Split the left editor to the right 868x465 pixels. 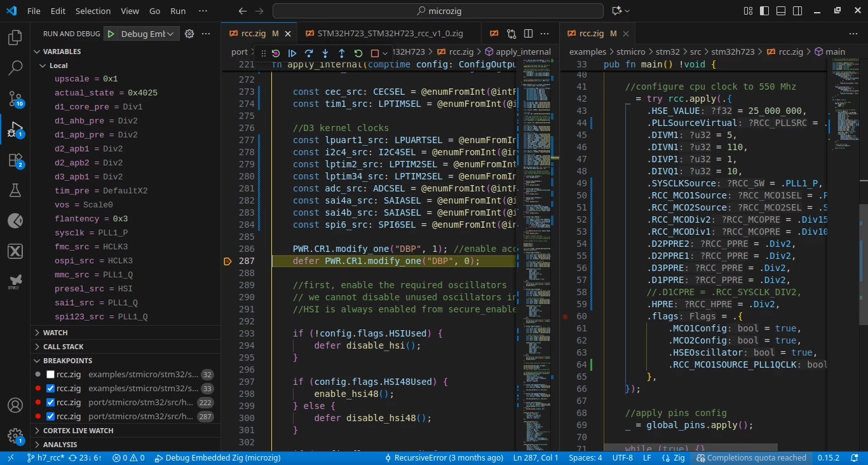[x=528, y=34]
